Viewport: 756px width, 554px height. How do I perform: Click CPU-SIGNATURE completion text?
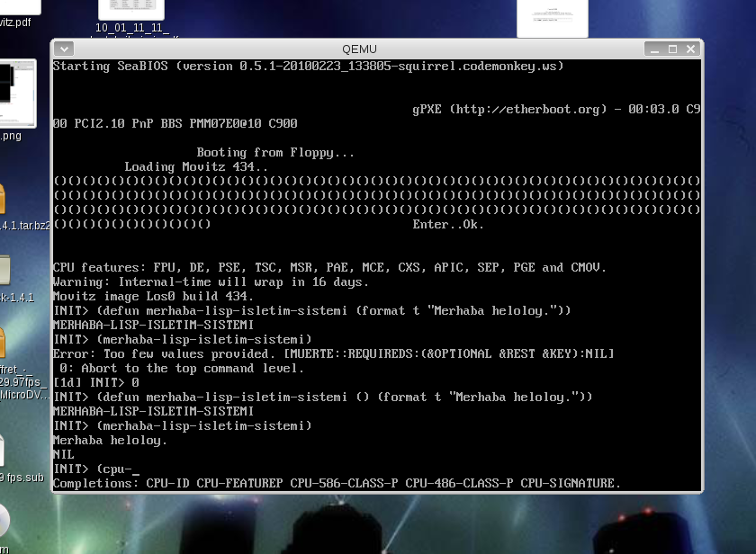(x=571, y=483)
